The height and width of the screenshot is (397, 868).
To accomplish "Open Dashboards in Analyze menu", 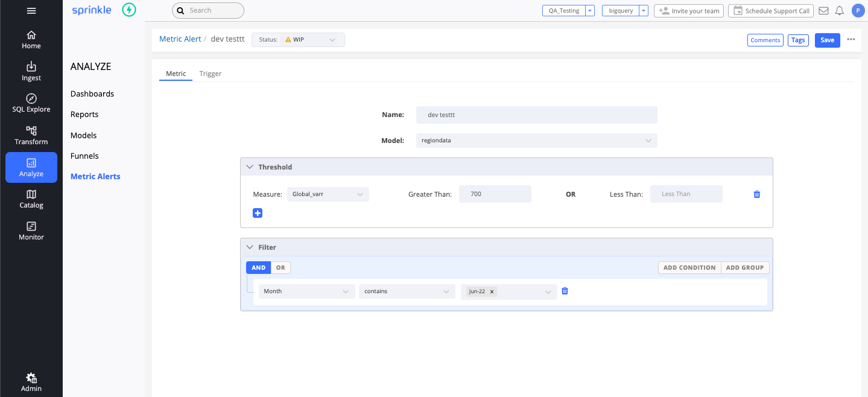I will point(92,94).
